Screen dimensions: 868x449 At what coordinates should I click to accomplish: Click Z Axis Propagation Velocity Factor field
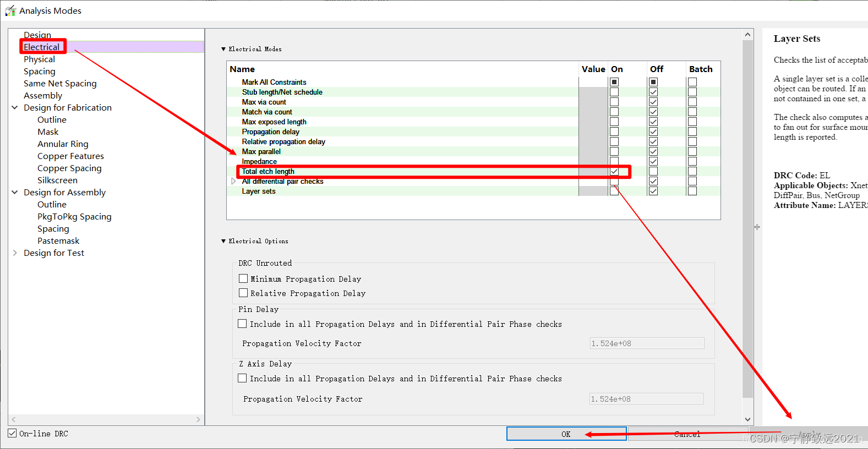646,399
